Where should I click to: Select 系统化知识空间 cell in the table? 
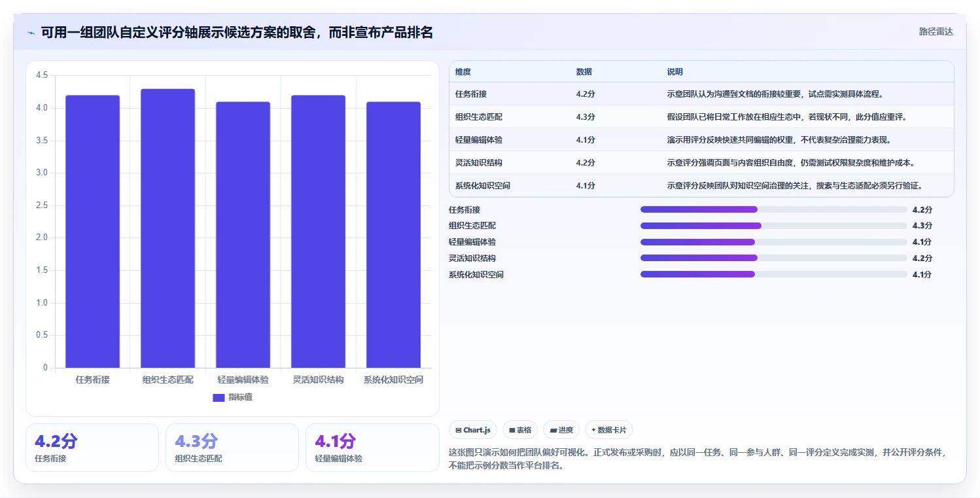point(483,186)
